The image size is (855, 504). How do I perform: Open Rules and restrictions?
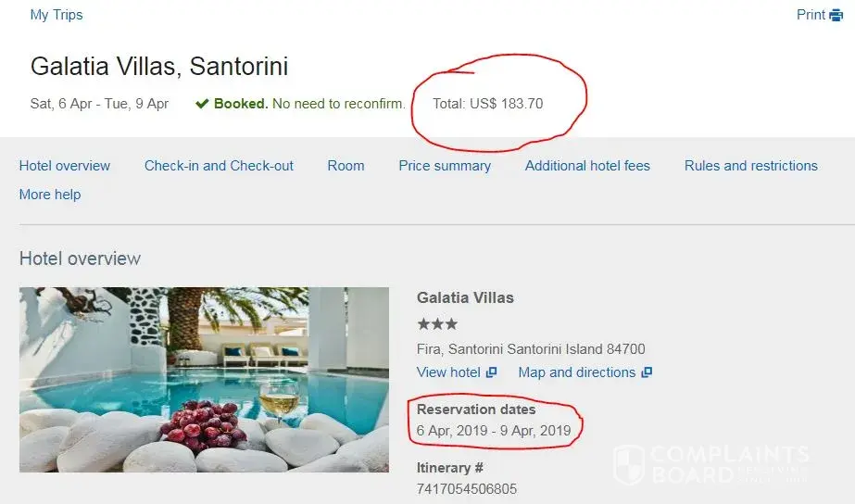[x=750, y=166]
